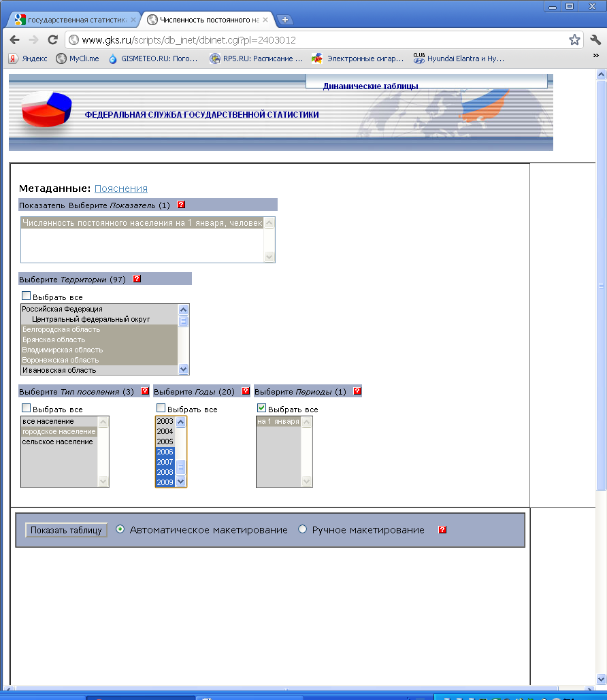This screenshot has height=700, width=607.
Task: Select Воронежская область territory
Action: [x=99, y=361]
